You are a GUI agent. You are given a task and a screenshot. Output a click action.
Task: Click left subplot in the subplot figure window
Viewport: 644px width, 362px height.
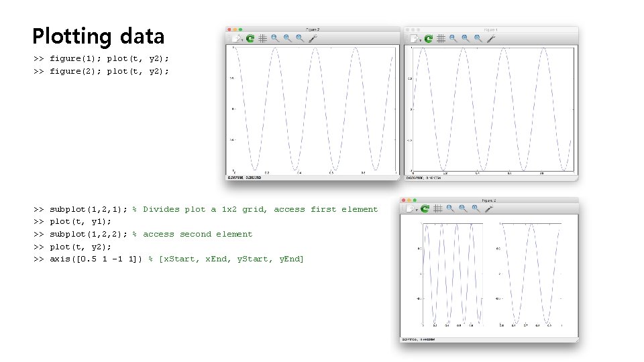[x=453, y=274]
